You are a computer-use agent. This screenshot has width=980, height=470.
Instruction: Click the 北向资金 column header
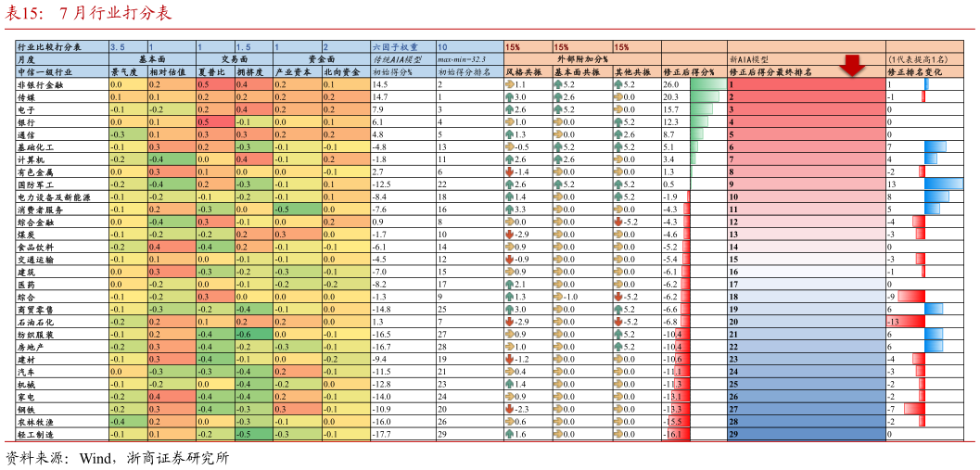(x=344, y=71)
